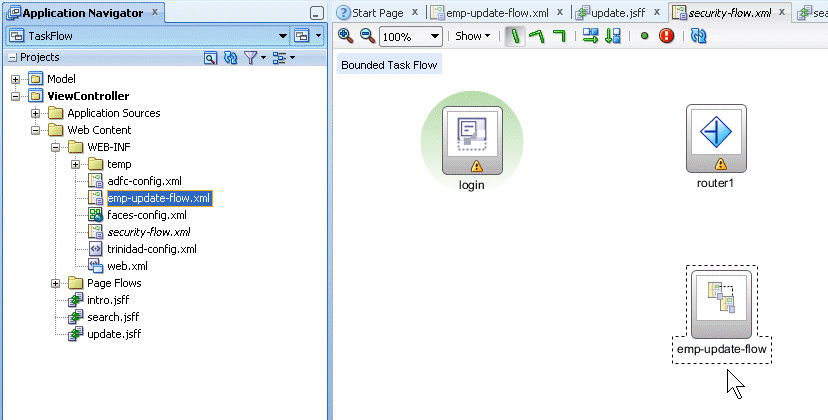
Task: Switch to the emp-update-flow.xml tab
Action: [496, 13]
